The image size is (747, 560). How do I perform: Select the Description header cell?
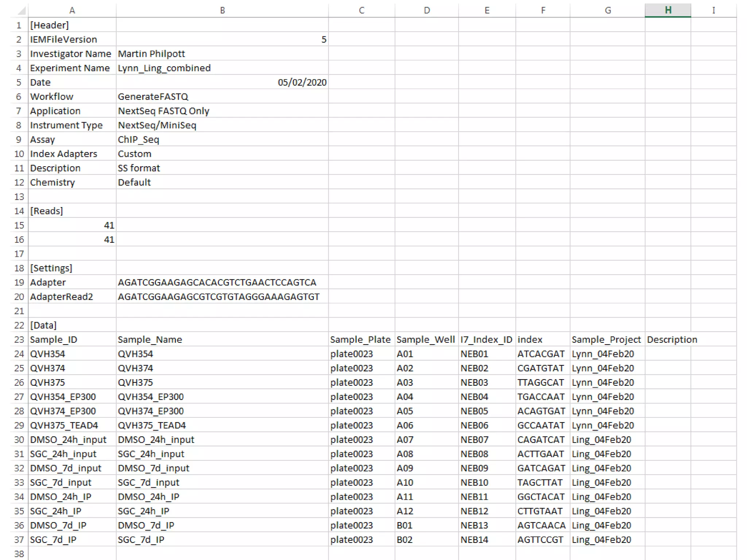tap(667, 339)
